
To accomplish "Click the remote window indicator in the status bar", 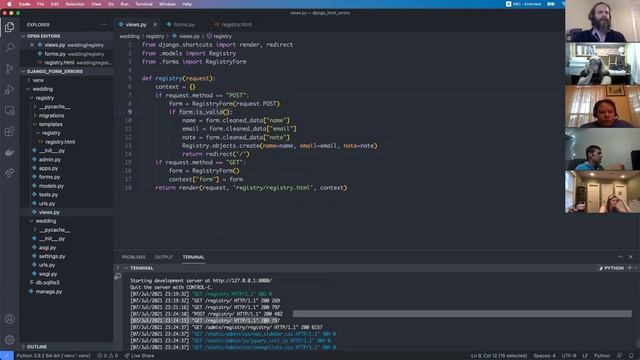I will tap(7, 356).
